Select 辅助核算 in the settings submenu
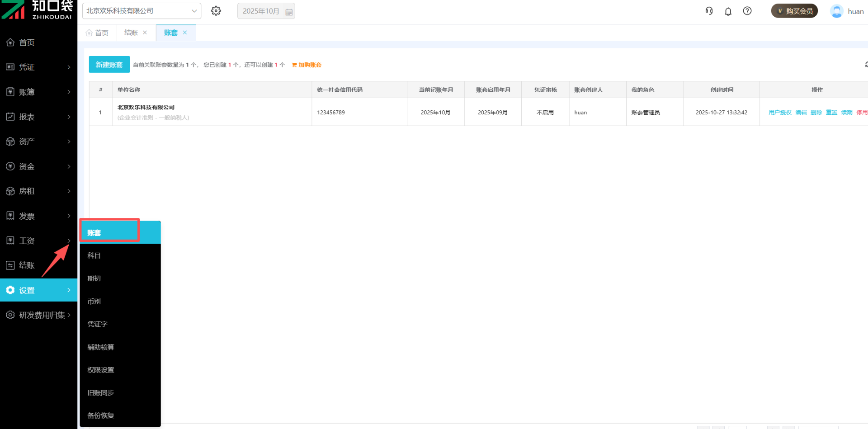The image size is (868, 429). pos(101,347)
